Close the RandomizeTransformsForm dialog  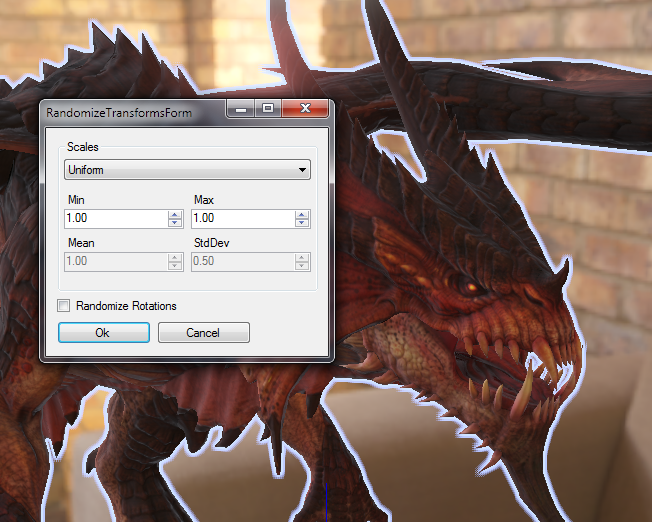coord(305,109)
